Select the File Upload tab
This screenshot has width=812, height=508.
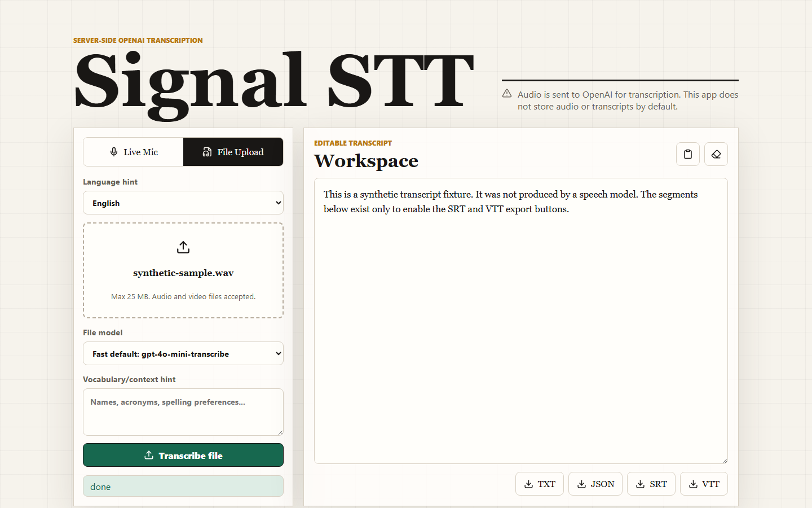[233, 152]
